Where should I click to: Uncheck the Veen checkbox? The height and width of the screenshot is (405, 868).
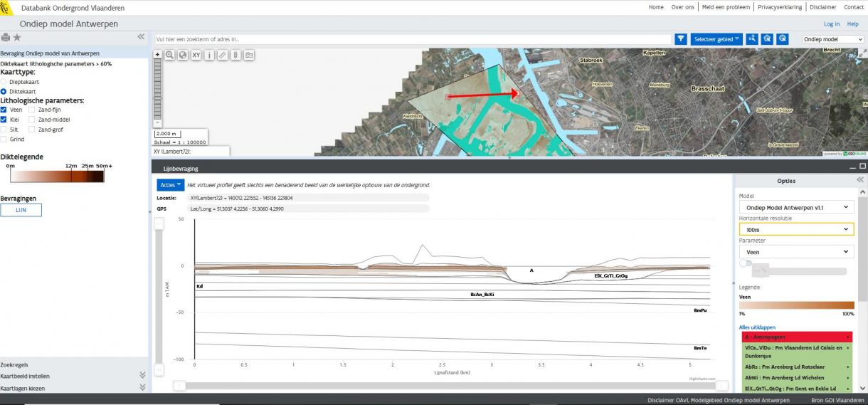click(x=4, y=110)
